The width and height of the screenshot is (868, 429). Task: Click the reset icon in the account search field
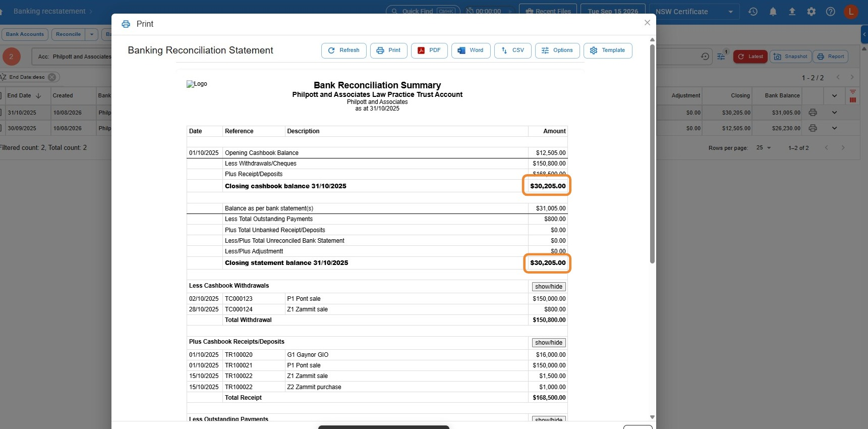pyautogui.click(x=705, y=57)
